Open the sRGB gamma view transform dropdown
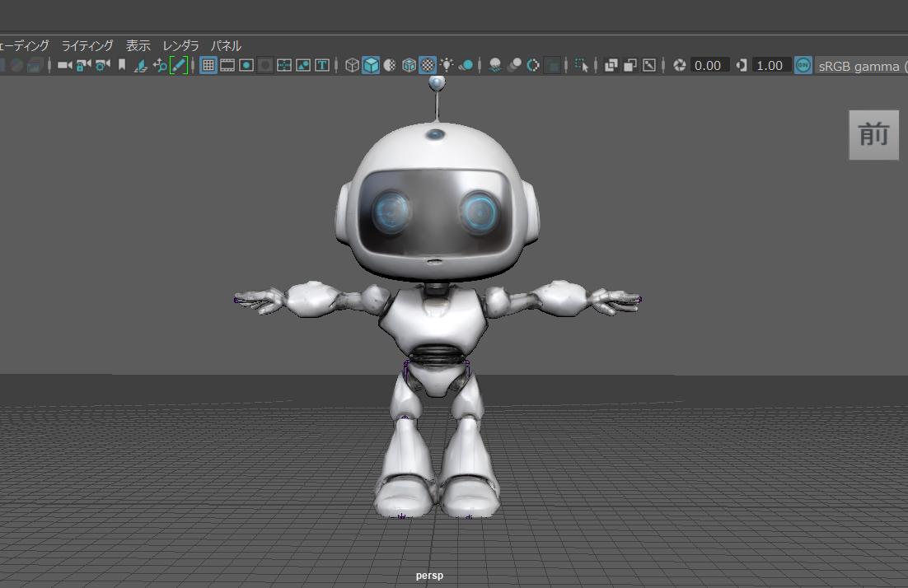Screen dimensions: 908x588 pos(862,66)
